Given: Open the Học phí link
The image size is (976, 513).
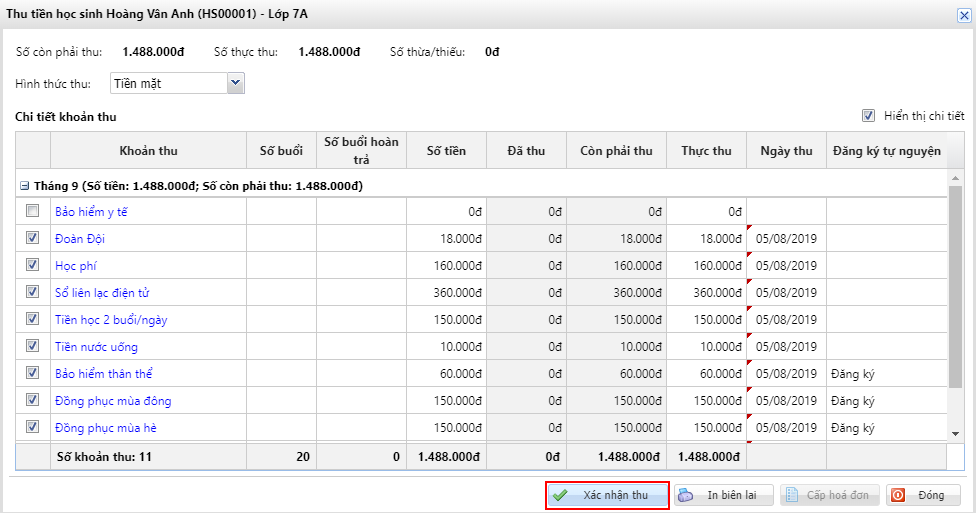Looking at the screenshot, I should click(x=76, y=266).
